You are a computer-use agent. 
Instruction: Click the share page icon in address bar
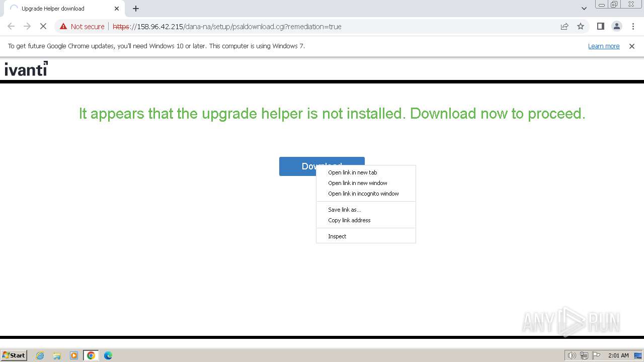565,26
